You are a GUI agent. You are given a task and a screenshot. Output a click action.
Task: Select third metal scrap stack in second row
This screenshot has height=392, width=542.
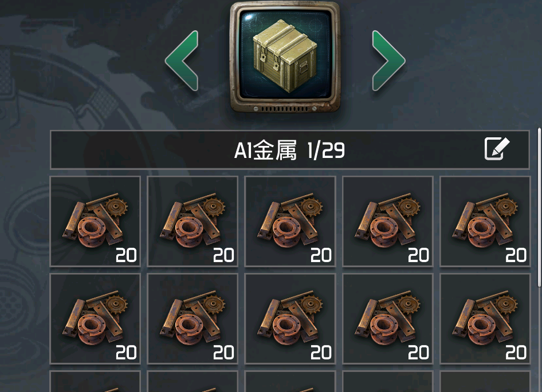coord(290,319)
